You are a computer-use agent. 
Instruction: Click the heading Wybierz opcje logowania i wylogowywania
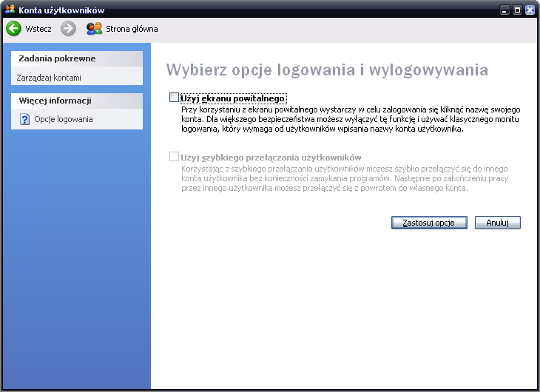327,70
